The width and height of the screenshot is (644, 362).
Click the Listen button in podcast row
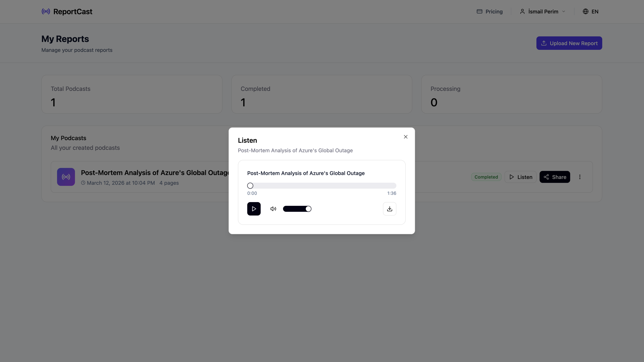pos(521,177)
